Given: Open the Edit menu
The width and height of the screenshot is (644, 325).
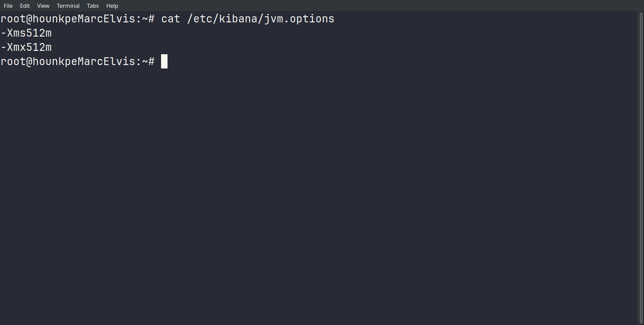Looking at the screenshot, I should (25, 6).
